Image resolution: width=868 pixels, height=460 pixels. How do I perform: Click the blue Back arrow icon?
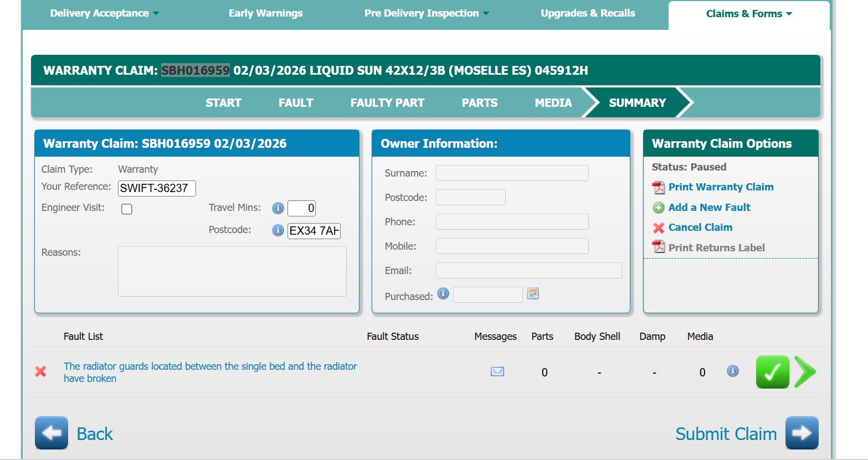(x=52, y=433)
